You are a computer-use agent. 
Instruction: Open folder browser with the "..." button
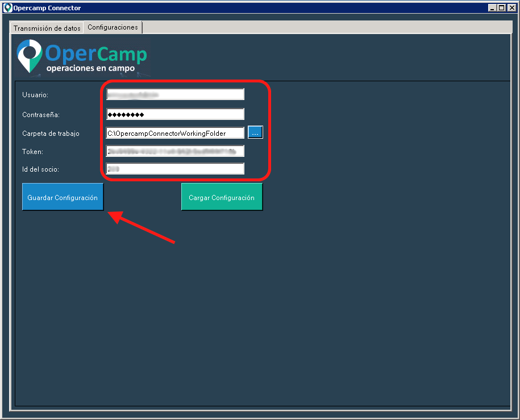(255, 133)
